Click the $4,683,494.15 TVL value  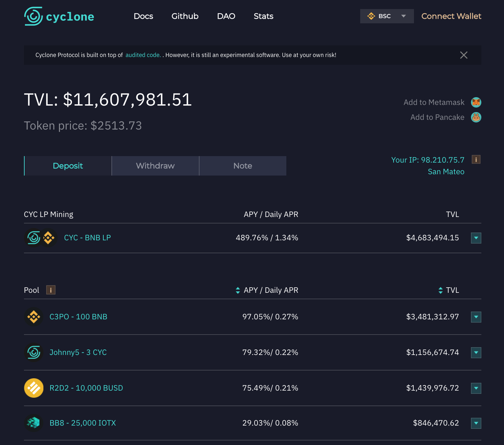pyautogui.click(x=432, y=238)
